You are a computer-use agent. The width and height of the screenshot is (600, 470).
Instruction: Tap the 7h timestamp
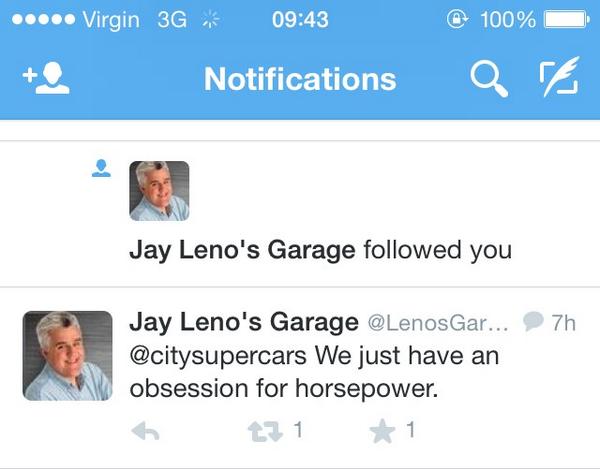click(564, 323)
